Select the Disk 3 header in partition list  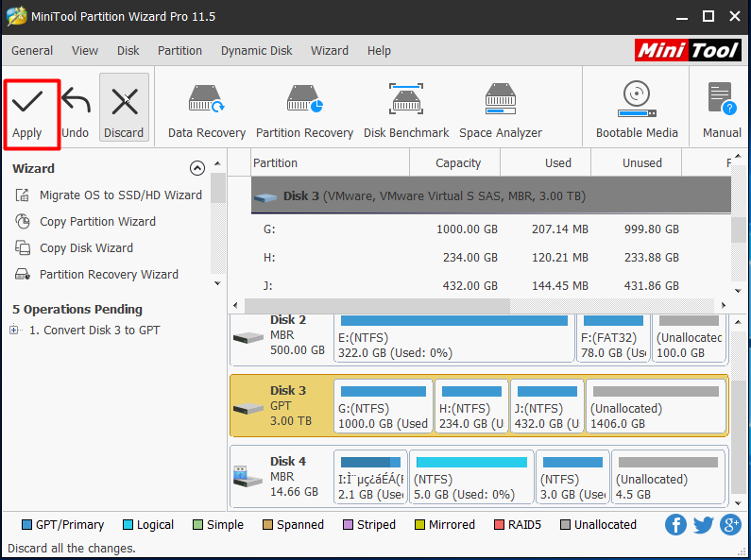491,195
